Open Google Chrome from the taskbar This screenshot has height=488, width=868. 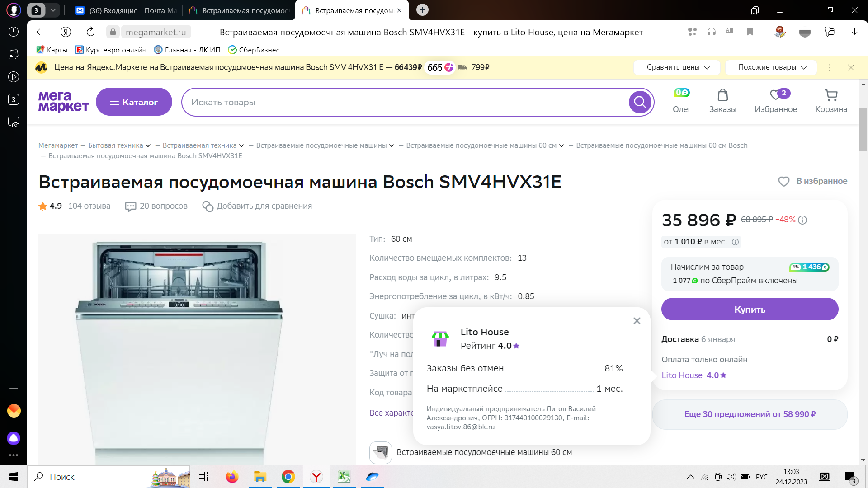pyautogui.click(x=288, y=477)
